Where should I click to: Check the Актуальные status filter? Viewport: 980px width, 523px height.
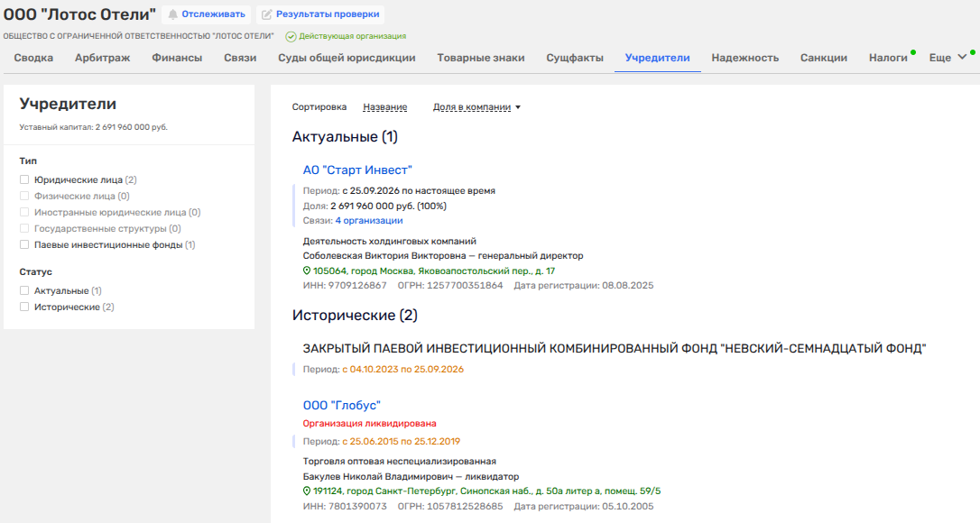(24, 290)
